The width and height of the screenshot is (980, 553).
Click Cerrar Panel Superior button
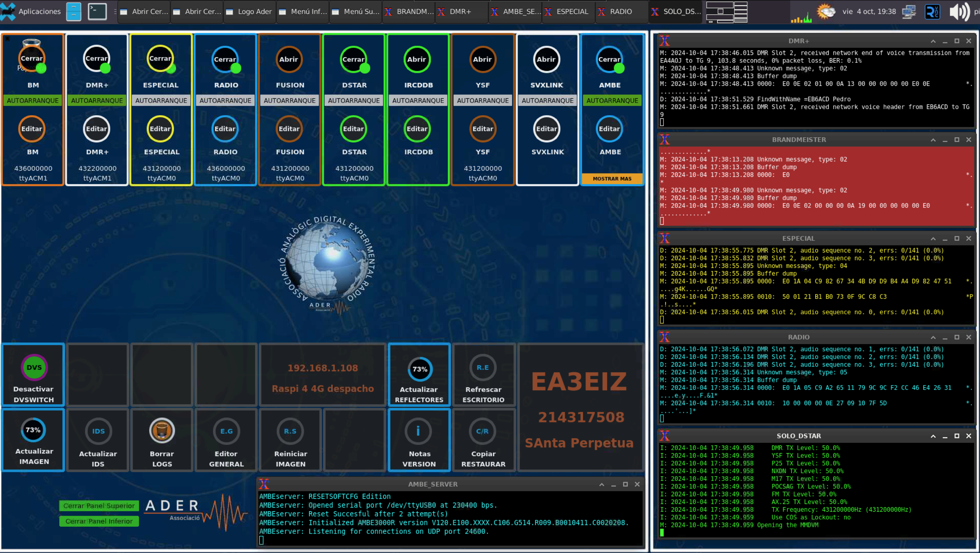[99, 505]
